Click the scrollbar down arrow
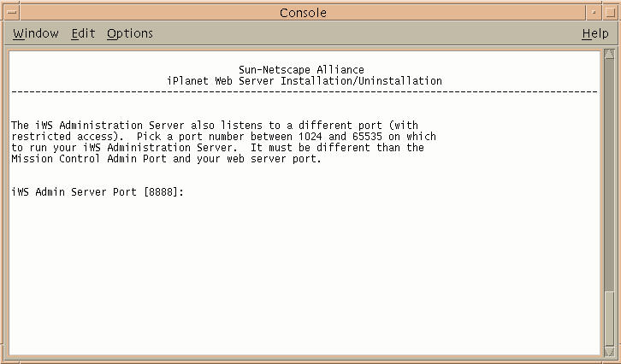The height and width of the screenshot is (364, 621). pyautogui.click(x=610, y=350)
